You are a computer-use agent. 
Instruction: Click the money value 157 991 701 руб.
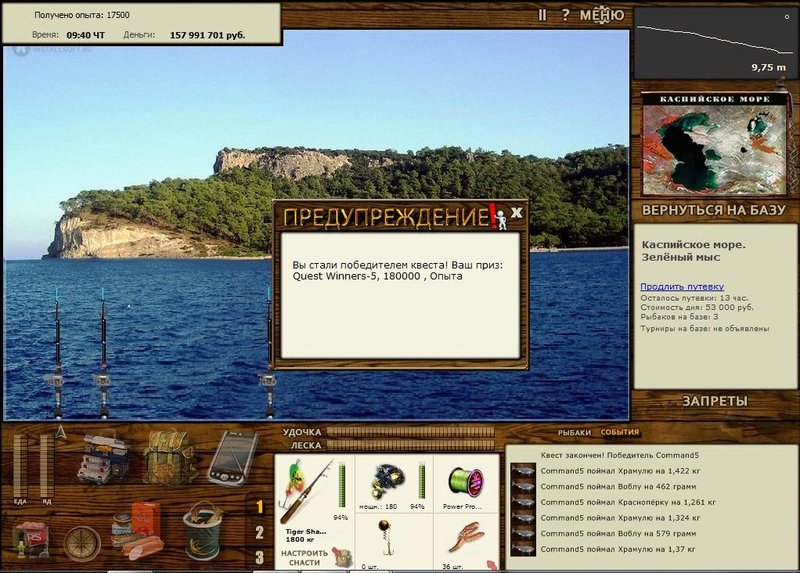click(207, 35)
